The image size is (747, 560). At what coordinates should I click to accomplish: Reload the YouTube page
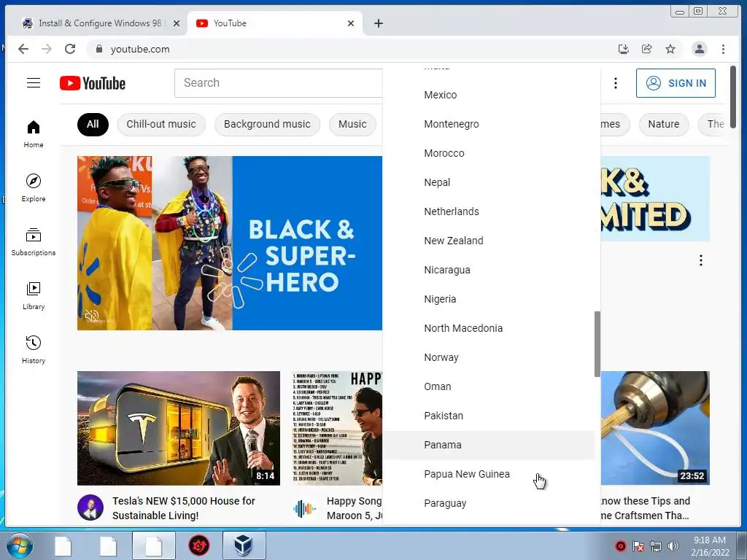[70, 49]
